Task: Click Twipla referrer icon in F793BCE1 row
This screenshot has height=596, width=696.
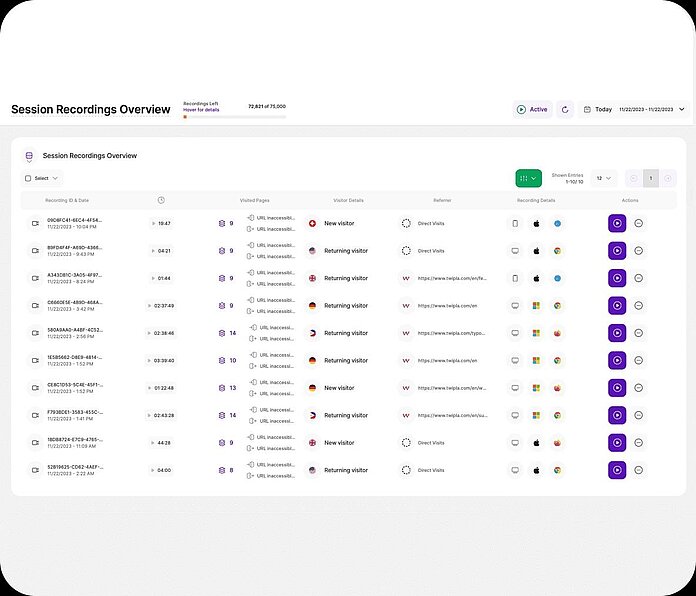Action: [x=406, y=415]
